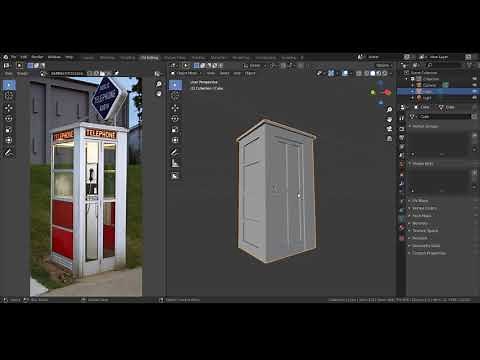480x360 pixels.
Task: Select the Rotate tool in the UV editor toolbar
Action: pos(9,119)
